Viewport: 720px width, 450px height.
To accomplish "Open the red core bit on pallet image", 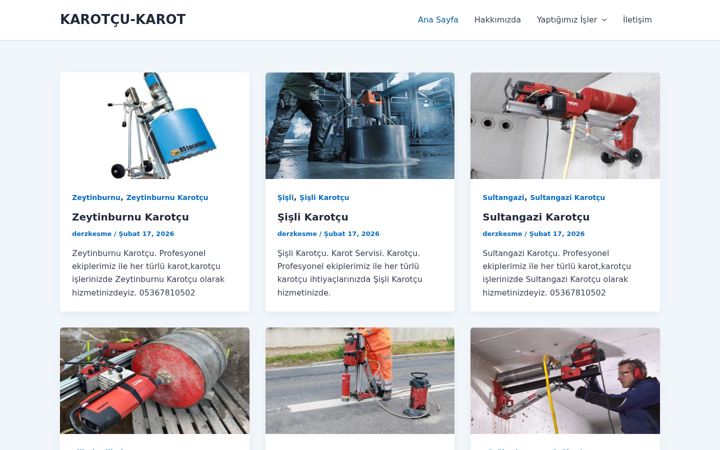I will click(155, 381).
